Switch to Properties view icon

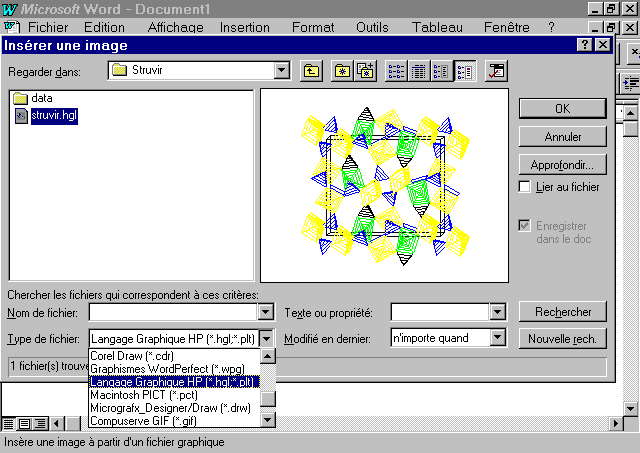pyautogui.click(x=441, y=71)
